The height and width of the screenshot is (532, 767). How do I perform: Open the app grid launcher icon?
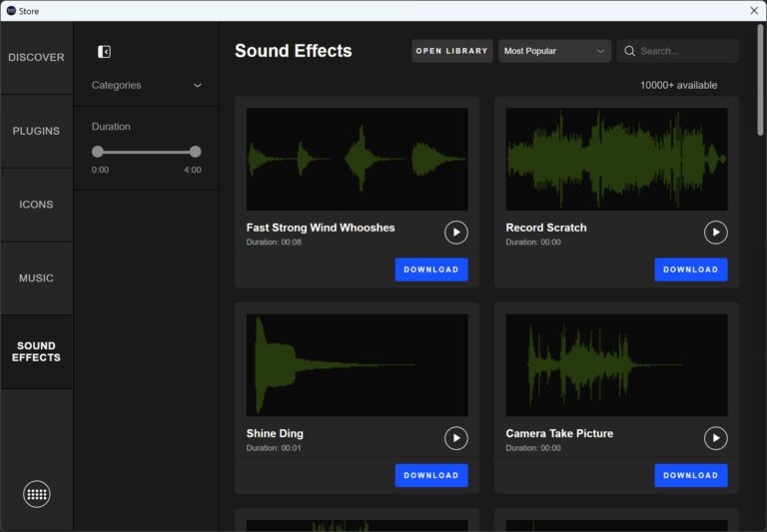coord(37,494)
